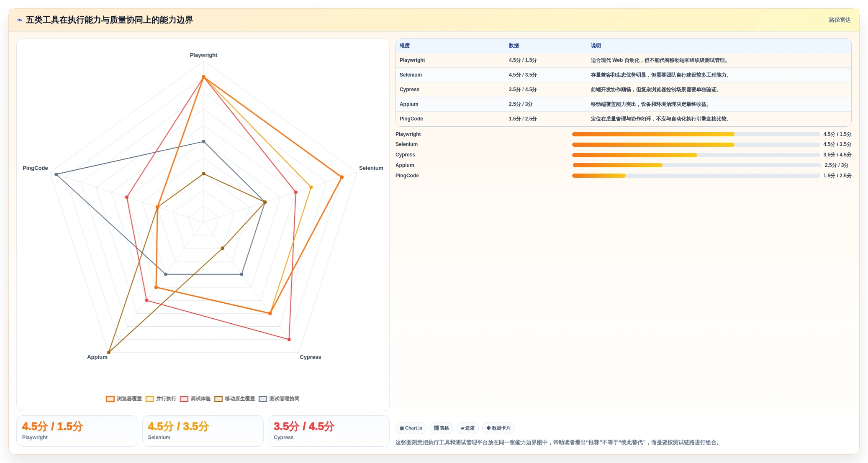868x463 pixels.
Task: Click the Cypress description 前端开发协作顺畅
Action: [656, 90]
